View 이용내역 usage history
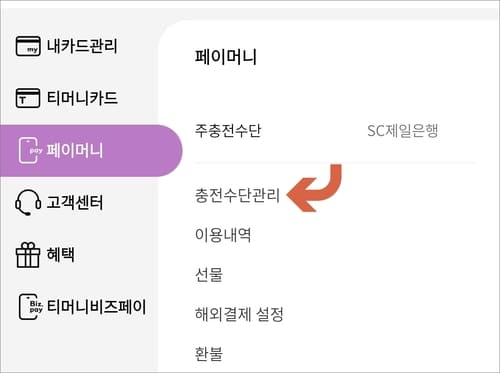Viewport: 500px width, 373px height. 223,235
